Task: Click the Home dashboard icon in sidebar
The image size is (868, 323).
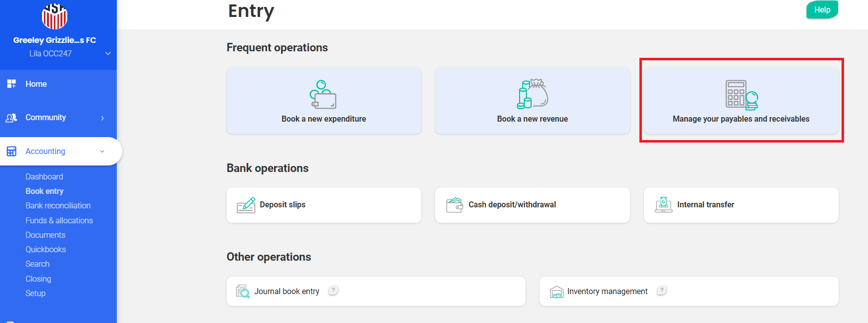Action: coord(11,84)
